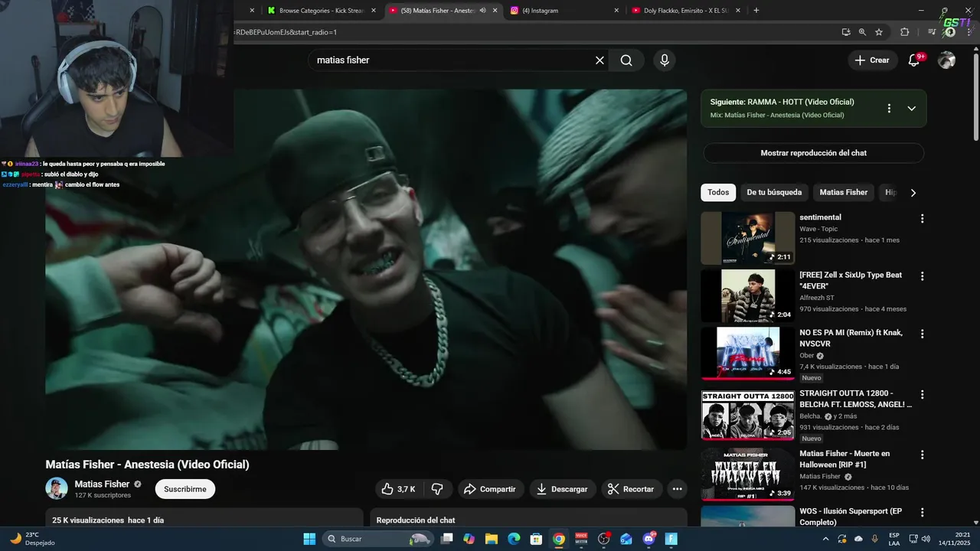Screen dimensions: 980x551
Task: Show more filter chips with the arrow
Action: pos(913,193)
